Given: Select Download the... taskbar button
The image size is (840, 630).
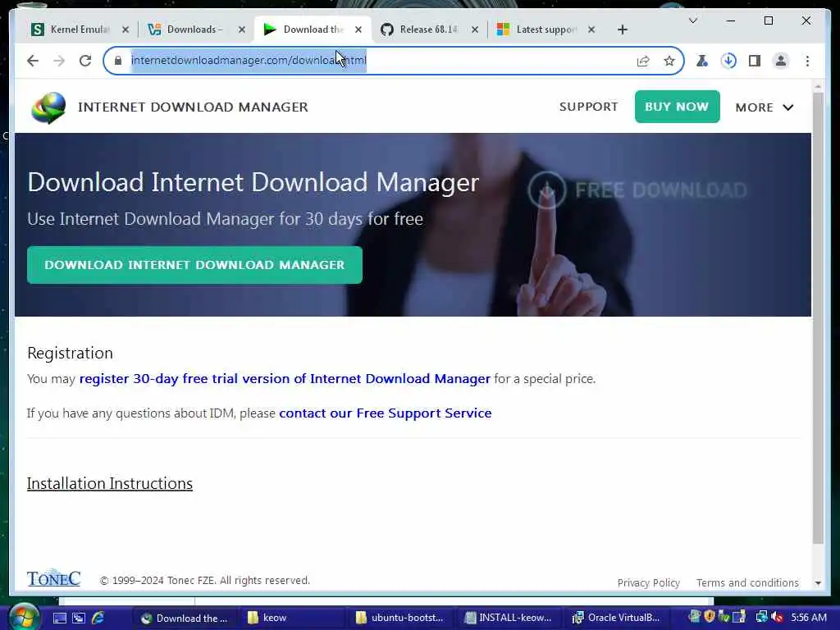Looking at the screenshot, I should click(185, 618).
